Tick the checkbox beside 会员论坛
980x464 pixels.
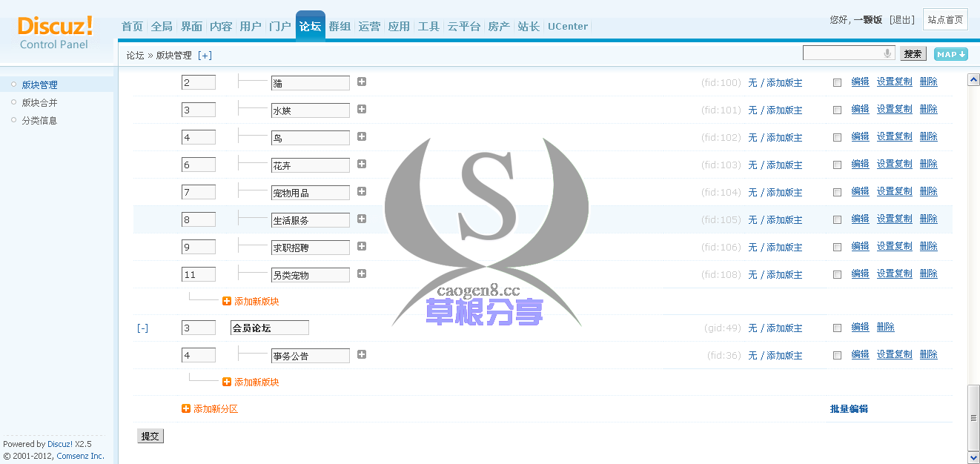(x=838, y=326)
